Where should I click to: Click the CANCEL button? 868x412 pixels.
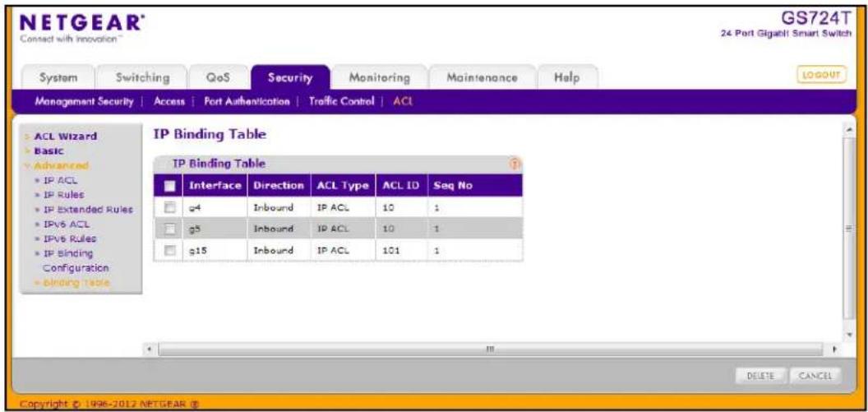(x=815, y=376)
